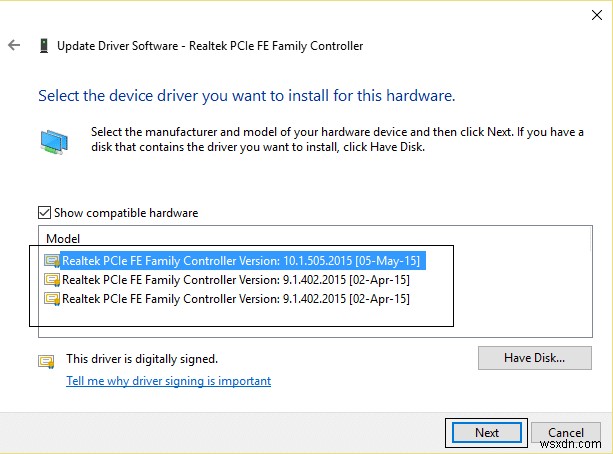This screenshot has width=613, height=454.
Task: Click the digitally signed certificate icon
Action: coord(46,360)
